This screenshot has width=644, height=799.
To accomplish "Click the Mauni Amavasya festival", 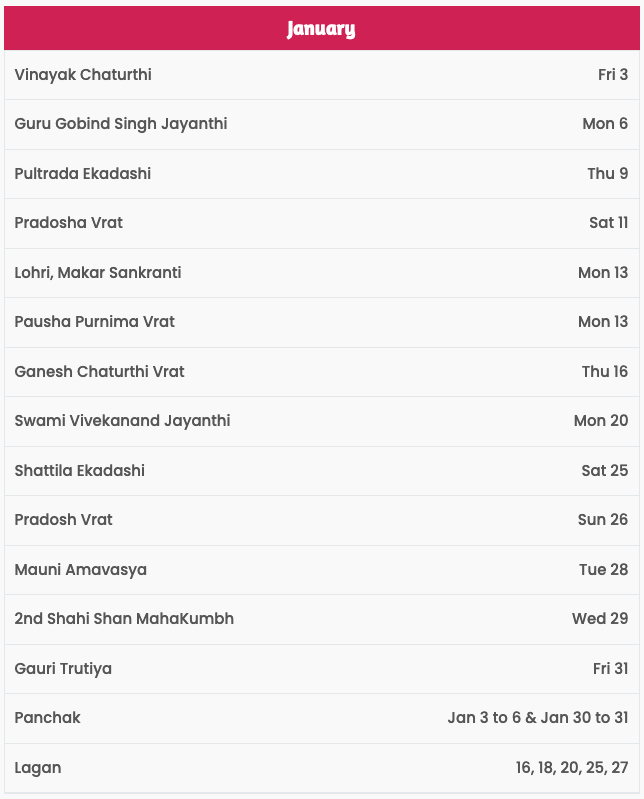I will point(321,570).
